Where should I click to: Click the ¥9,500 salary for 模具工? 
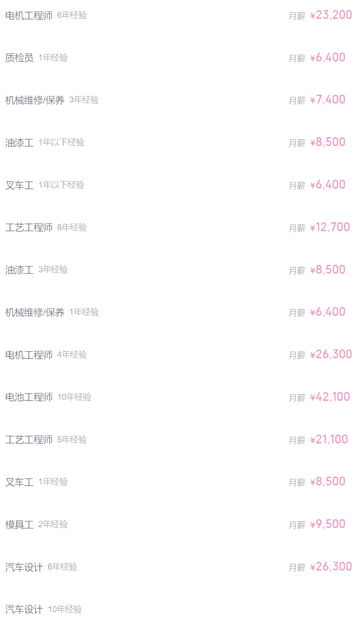[328, 524]
